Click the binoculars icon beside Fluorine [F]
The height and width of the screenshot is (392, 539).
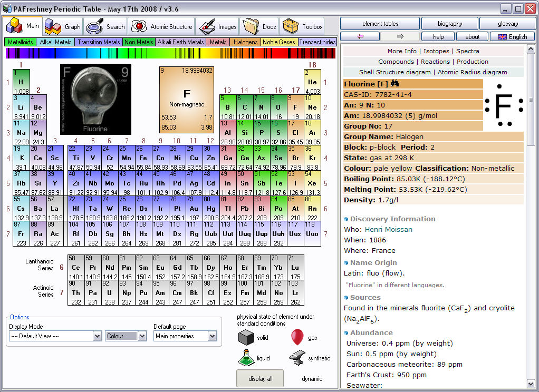(x=394, y=84)
